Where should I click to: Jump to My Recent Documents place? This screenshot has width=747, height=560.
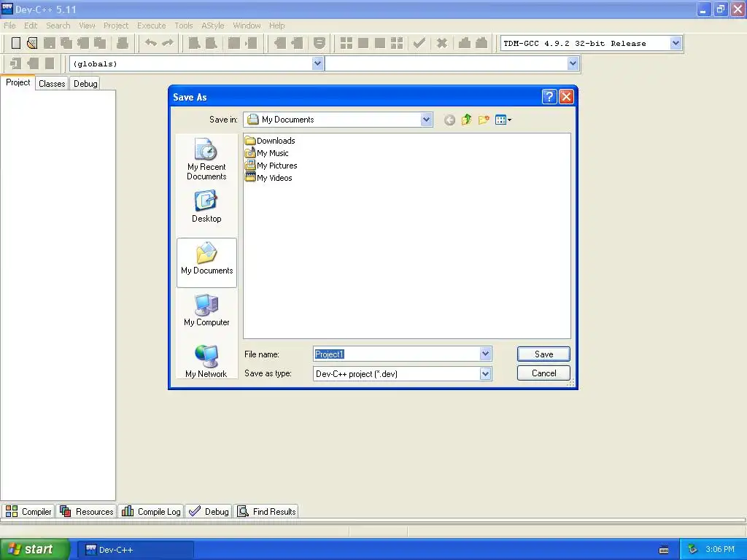[x=206, y=159]
